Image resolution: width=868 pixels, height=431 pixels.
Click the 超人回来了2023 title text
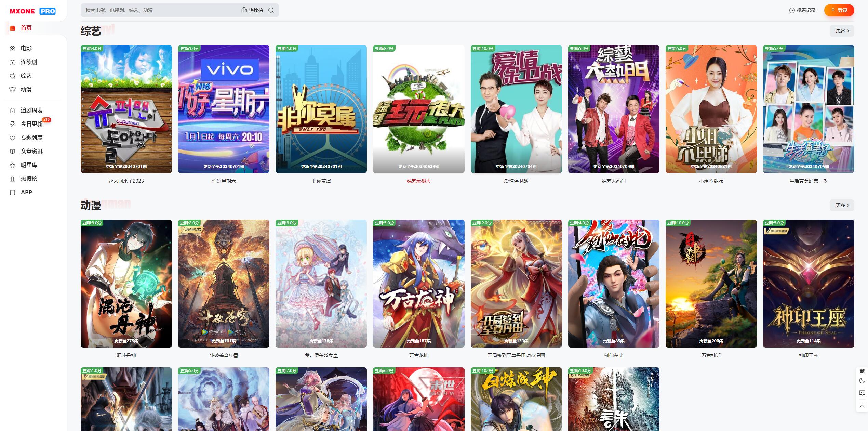tap(126, 181)
